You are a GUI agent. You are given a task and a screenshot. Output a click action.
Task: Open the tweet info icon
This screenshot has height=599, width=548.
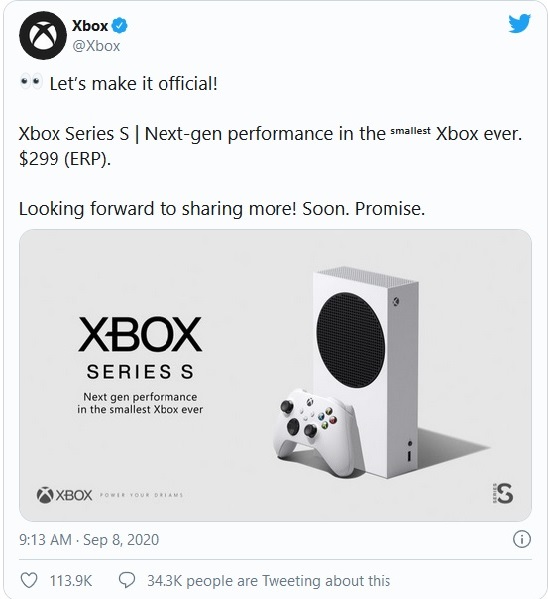pos(522,539)
